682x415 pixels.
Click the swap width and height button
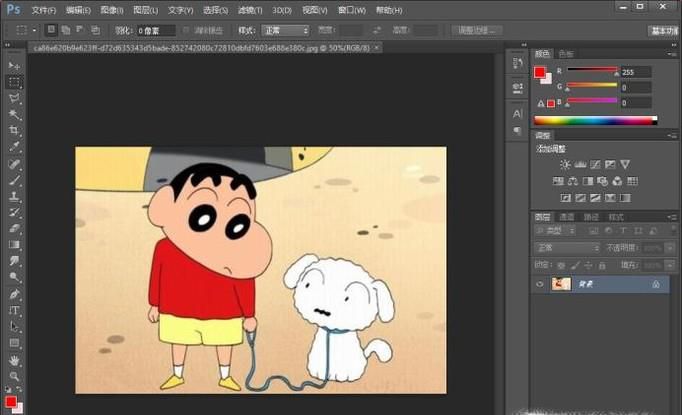click(377, 30)
